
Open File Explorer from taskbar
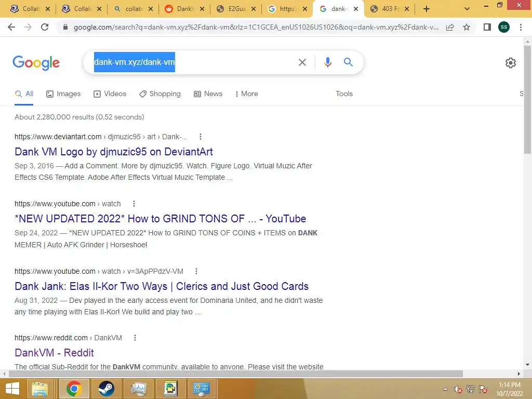(40, 389)
